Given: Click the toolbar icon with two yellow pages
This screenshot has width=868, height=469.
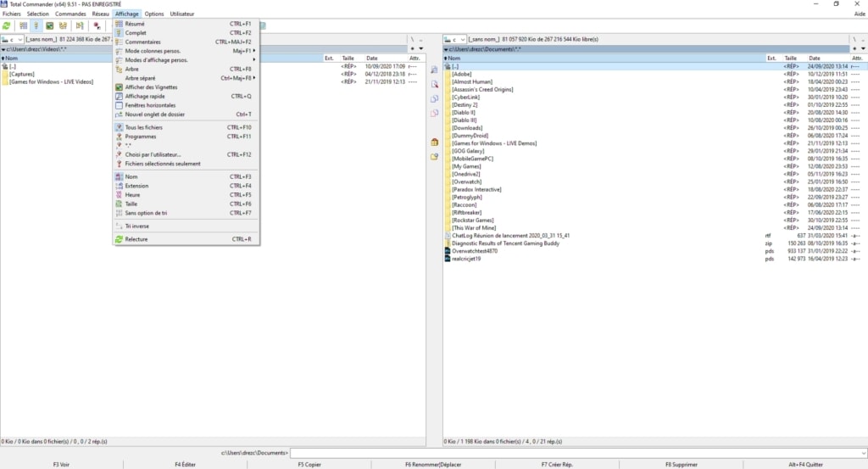Looking at the screenshot, I should (80, 26).
